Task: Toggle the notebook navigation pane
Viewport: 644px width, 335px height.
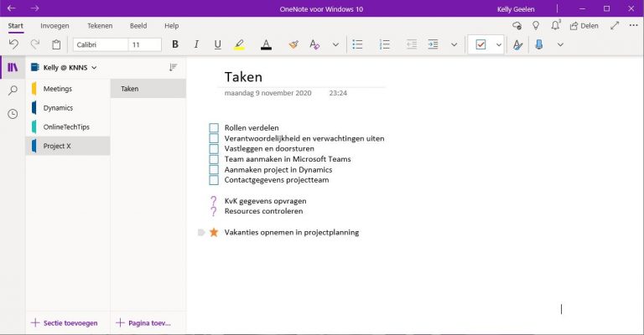Action: coord(13,67)
